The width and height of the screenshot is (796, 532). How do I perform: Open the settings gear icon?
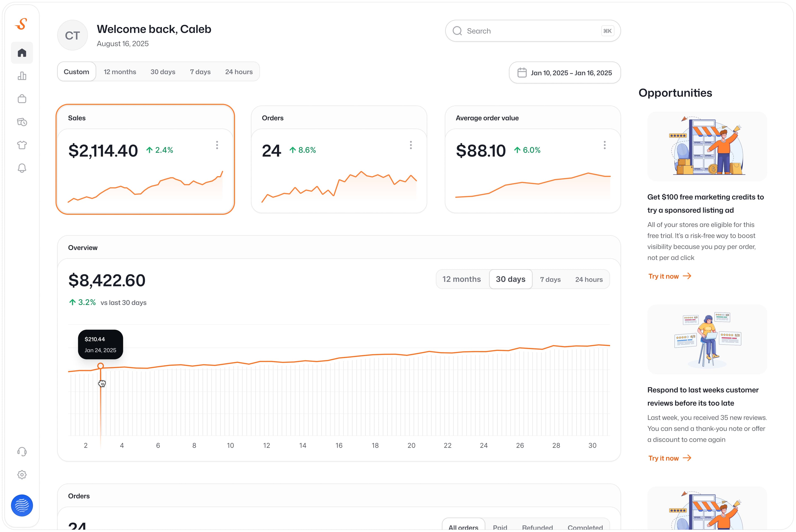click(22, 475)
